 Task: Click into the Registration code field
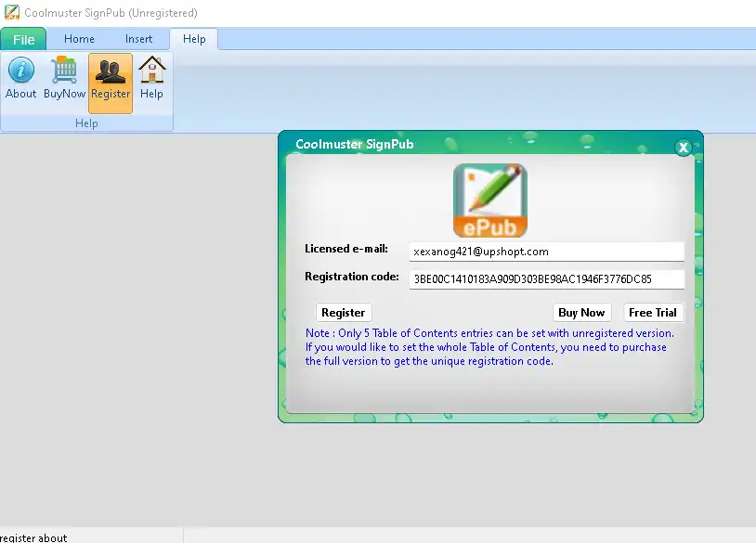pyautogui.click(x=546, y=279)
